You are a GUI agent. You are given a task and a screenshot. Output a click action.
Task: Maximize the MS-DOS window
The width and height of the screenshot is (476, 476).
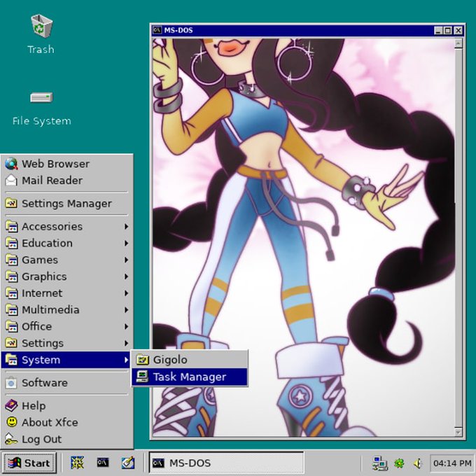coord(448,30)
